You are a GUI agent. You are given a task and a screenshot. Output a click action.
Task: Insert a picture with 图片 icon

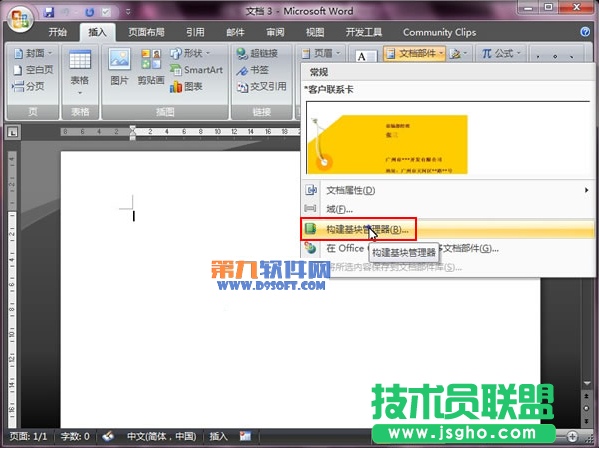point(119,66)
